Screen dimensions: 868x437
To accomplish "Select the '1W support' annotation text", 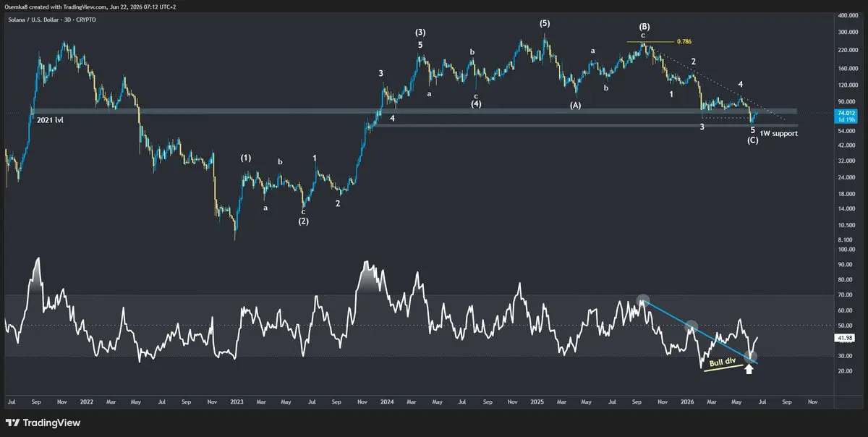I will pos(779,134).
